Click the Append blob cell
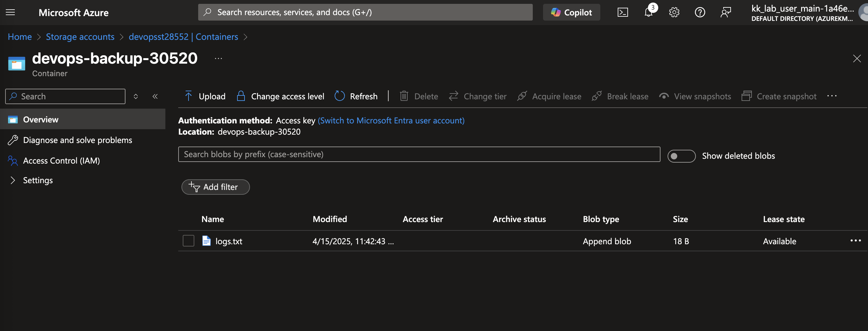 click(x=607, y=241)
